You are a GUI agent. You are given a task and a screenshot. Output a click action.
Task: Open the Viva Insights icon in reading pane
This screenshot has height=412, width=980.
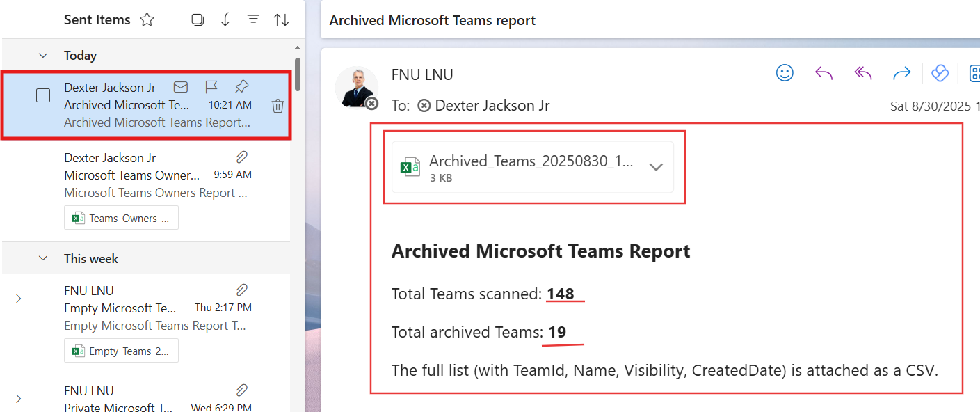tap(940, 73)
